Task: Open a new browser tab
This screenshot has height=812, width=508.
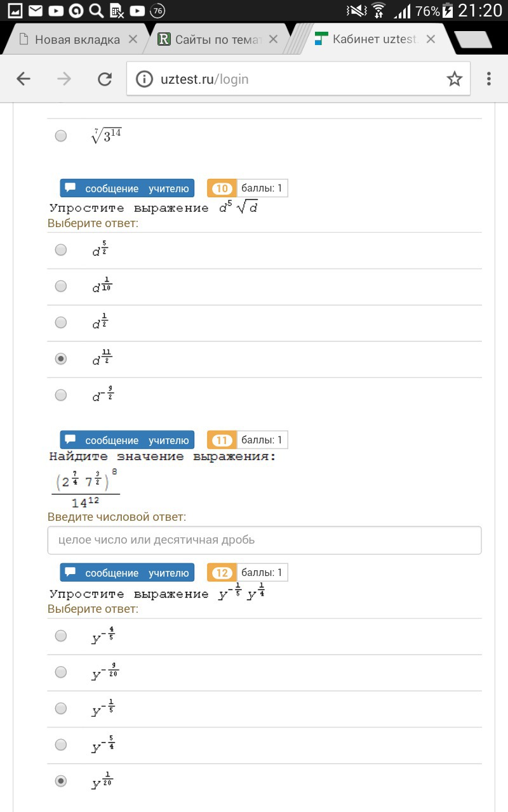Action: [473, 39]
